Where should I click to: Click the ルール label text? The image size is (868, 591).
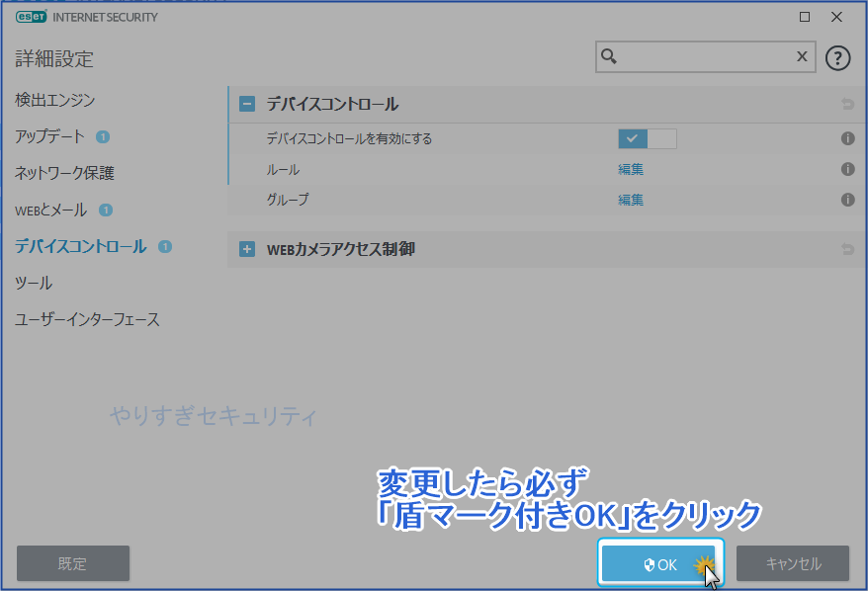(x=283, y=169)
